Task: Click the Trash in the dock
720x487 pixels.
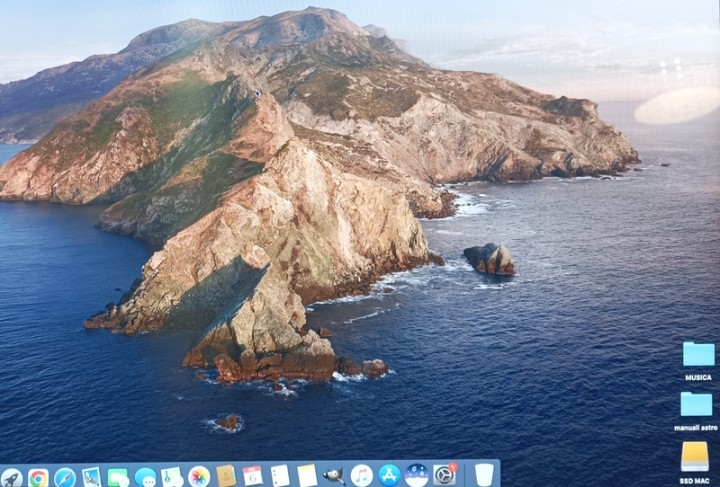Action: pyautogui.click(x=484, y=474)
